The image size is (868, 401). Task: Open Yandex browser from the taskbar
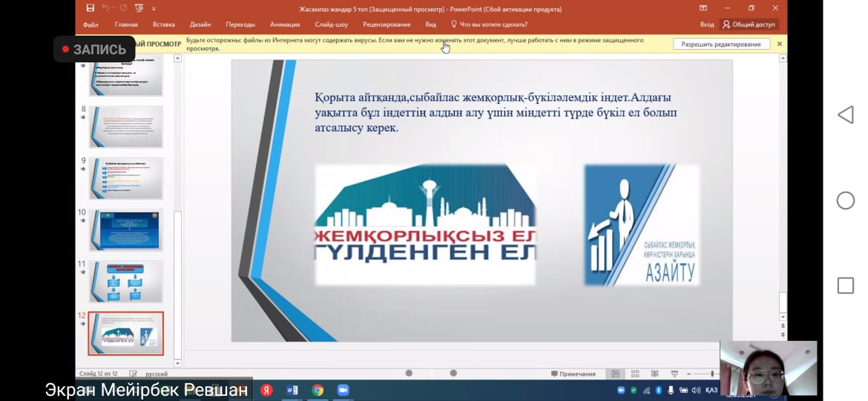(266, 390)
